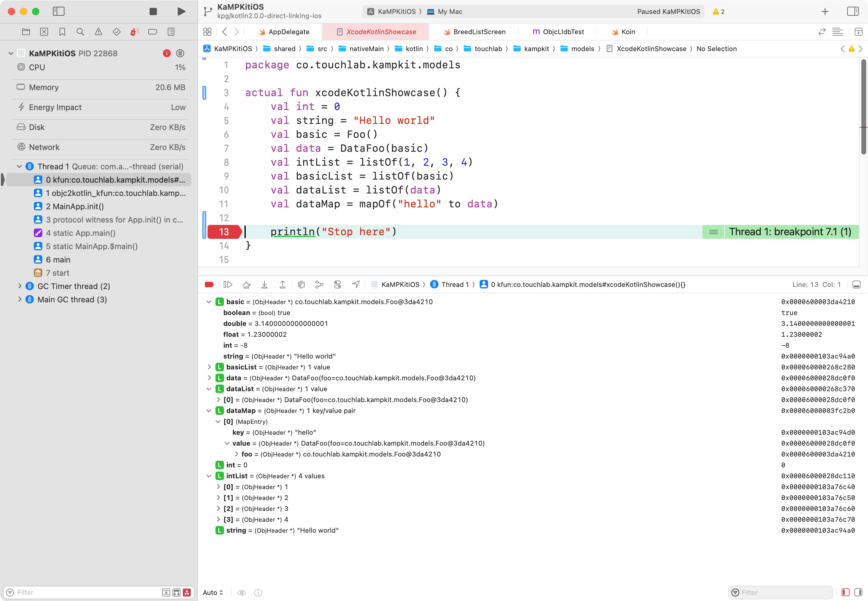Image resolution: width=868 pixels, height=601 pixels.
Task: Deactivate breakpoints in debug bar
Action: tap(209, 284)
